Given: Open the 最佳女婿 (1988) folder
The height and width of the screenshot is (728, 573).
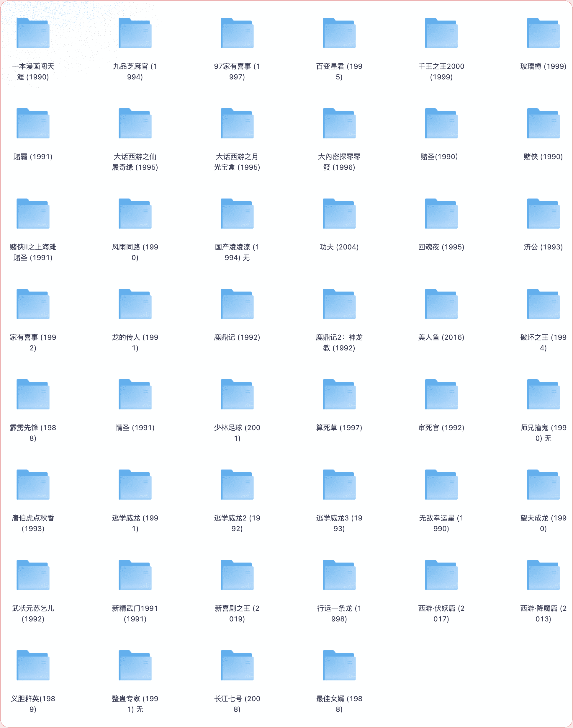Looking at the screenshot, I should point(339,665).
